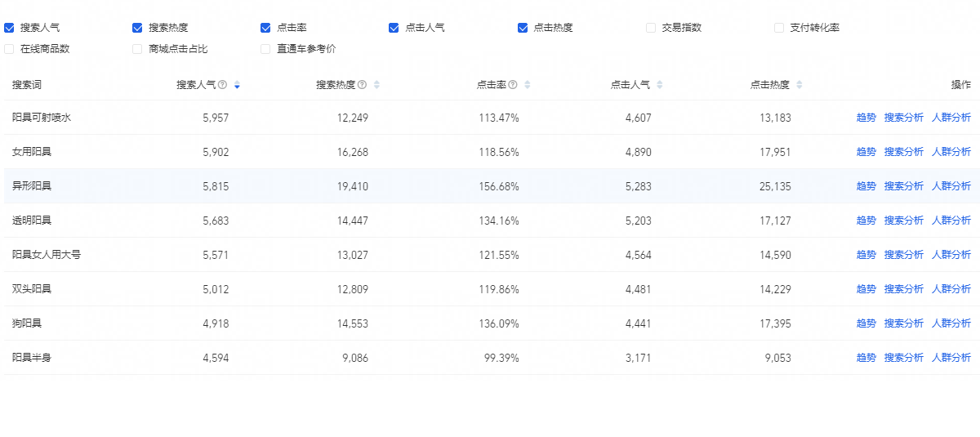This screenshot has height=437, width=980.
Task: Open 搜索分析 for 透明阳具 row
Action: point(904,221)
